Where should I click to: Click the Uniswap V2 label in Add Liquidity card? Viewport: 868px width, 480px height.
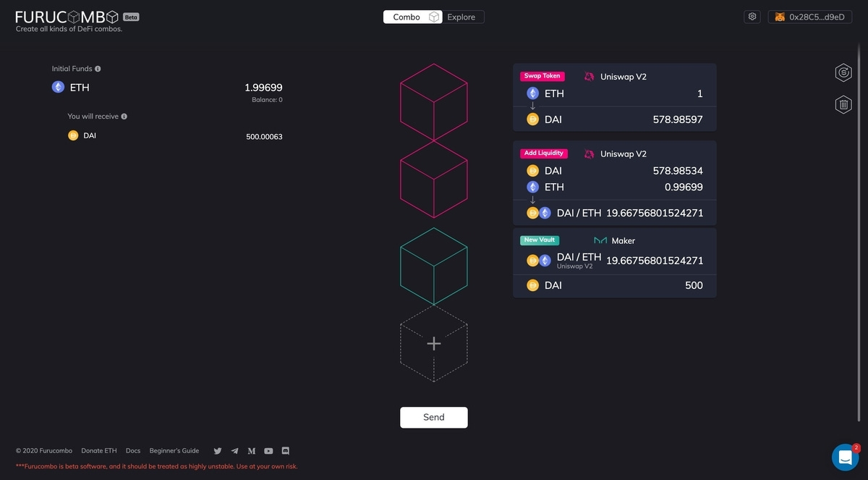[624, 154]
